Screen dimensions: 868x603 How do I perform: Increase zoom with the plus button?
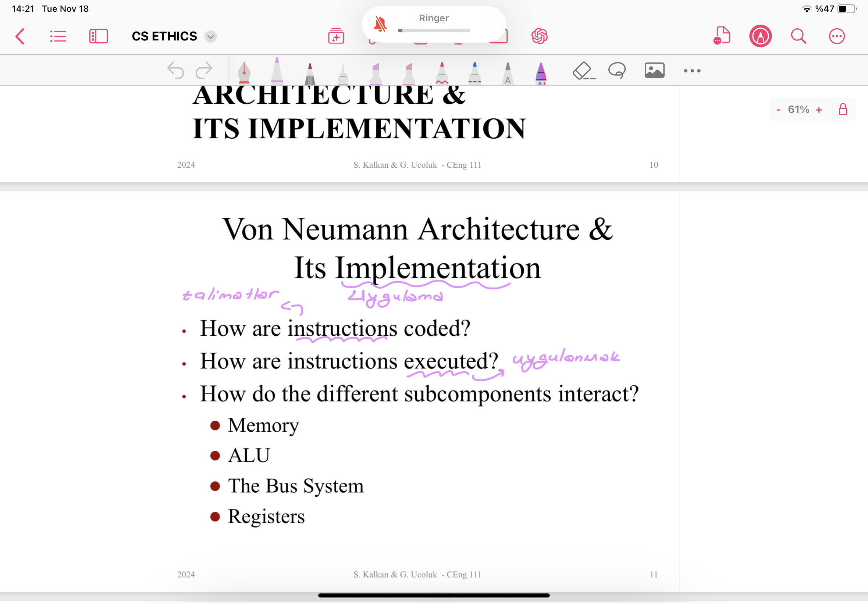[819, 110]
